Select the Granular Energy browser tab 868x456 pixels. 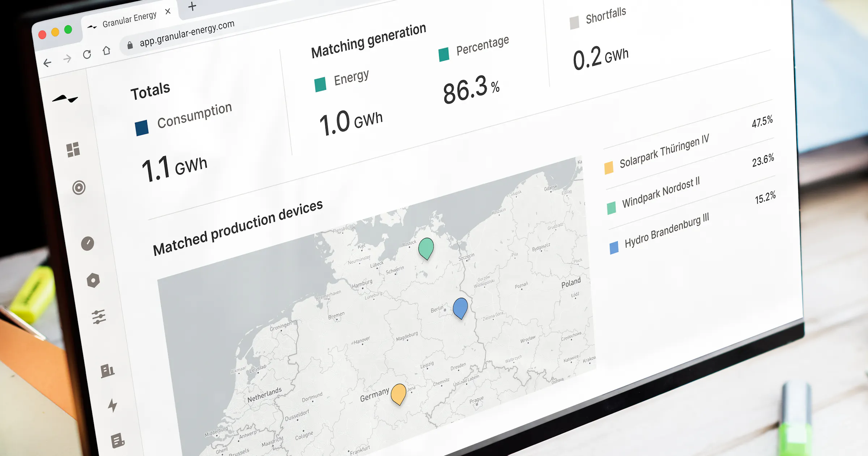tap(129, 20)
